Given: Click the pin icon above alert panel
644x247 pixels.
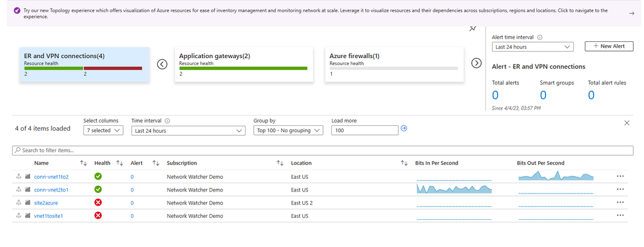Looking at the screenshot, I should click(x=473, y=28).
